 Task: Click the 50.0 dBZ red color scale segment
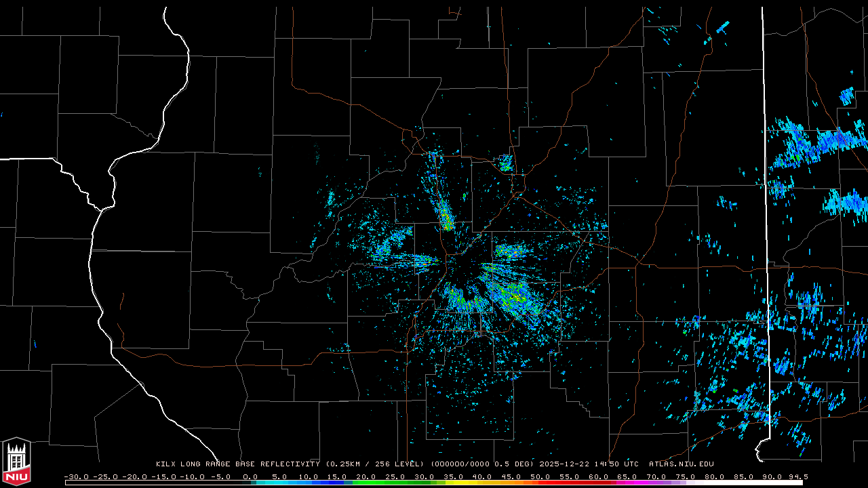540,483
